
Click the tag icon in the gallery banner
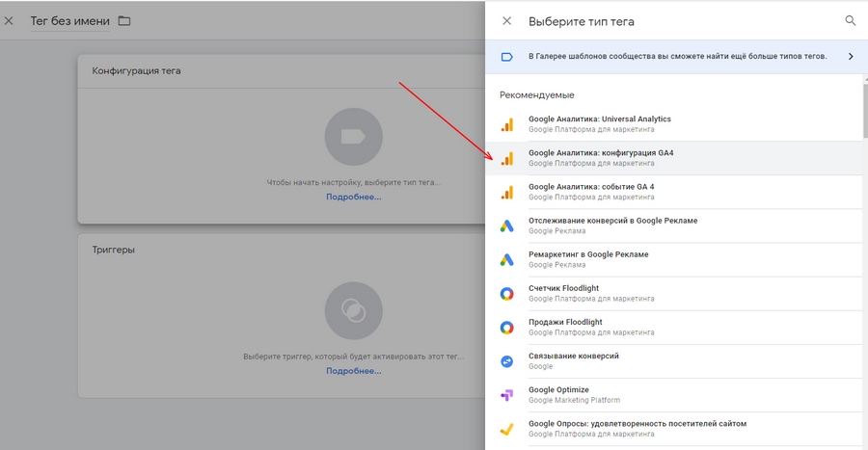pos(506,57)
